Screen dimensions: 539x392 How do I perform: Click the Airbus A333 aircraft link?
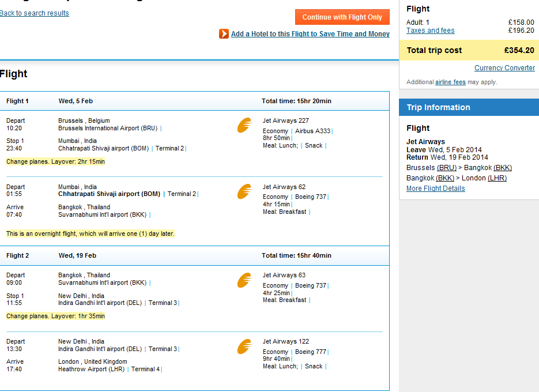tap(314, 130)
